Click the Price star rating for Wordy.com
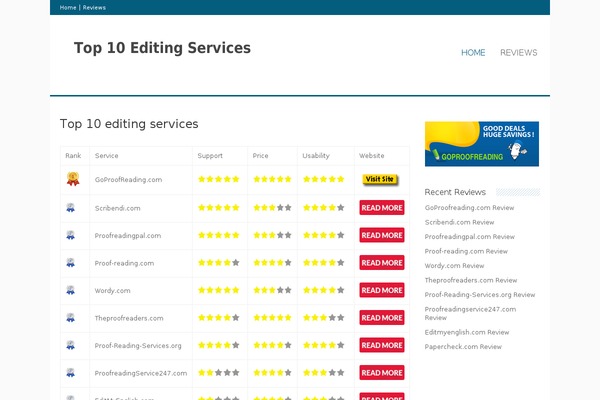This screenshot has height=400, width=600. coord(272,291)
